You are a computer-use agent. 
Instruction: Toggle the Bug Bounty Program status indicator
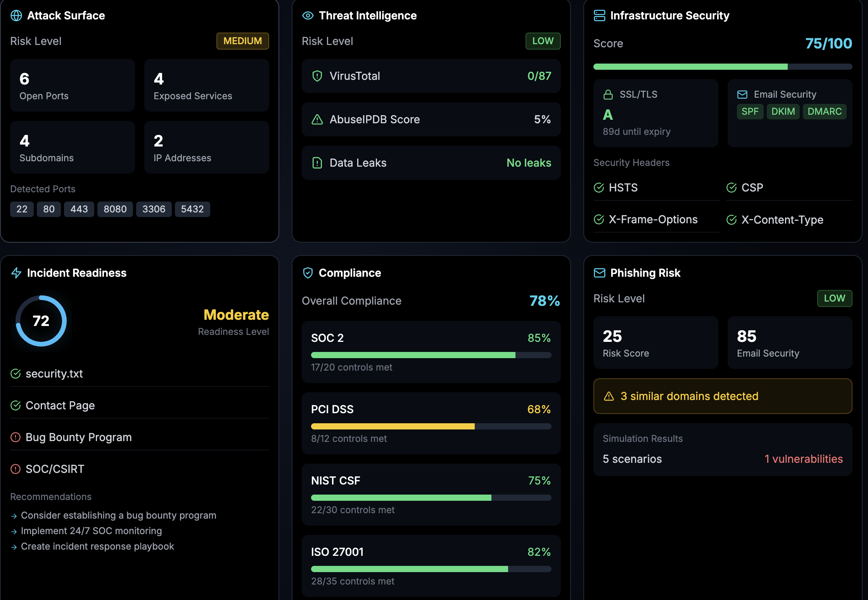pyautogui.click(x=15, y=437)
